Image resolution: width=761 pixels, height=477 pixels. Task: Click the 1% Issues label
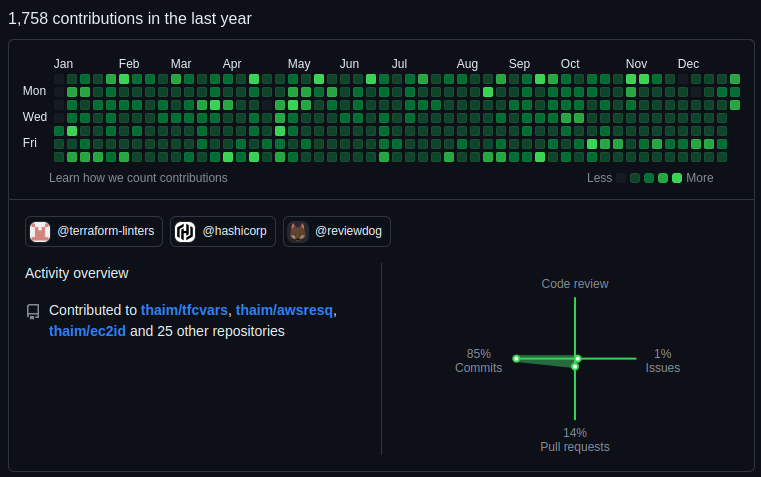click(x=662, y=361)
